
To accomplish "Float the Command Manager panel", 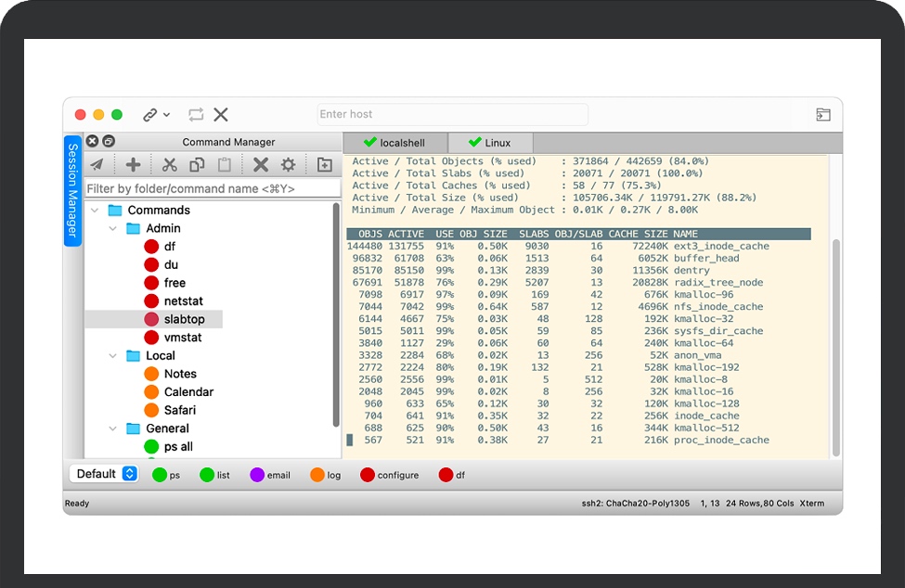I will coord(109,142).
